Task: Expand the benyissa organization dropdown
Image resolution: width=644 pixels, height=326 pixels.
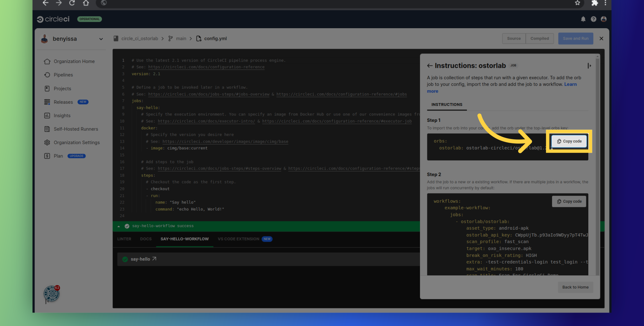Action: tap(101, 39)
